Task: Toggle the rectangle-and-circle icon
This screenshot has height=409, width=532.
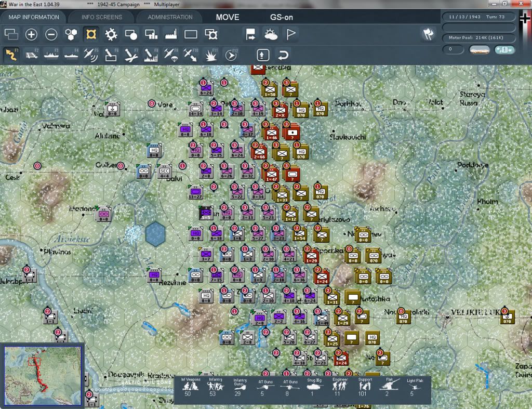Action: pyautogui.click(x=131, y=34)
